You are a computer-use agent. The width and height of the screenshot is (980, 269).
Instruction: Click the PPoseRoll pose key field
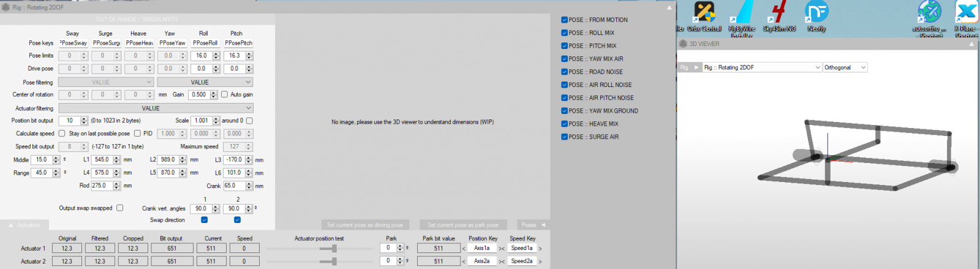coord(205,43)
